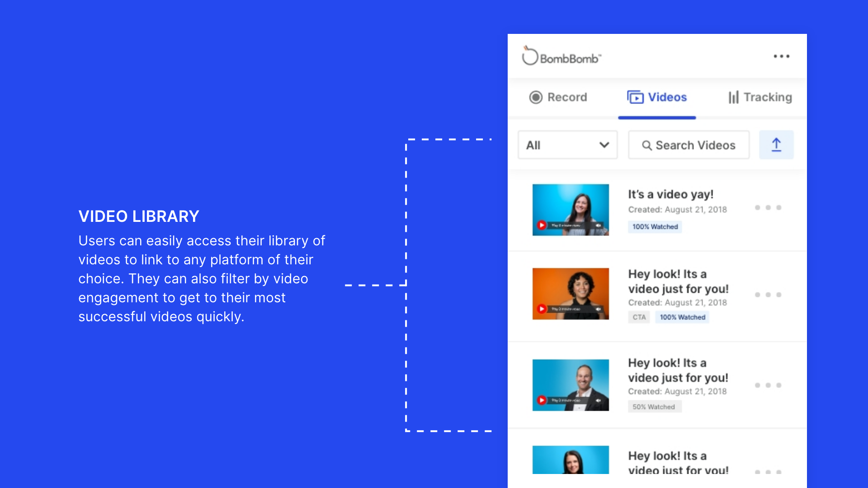Click the search magnifier icon
The width and height of the screenshot is (868, 488).
[647, 145]
